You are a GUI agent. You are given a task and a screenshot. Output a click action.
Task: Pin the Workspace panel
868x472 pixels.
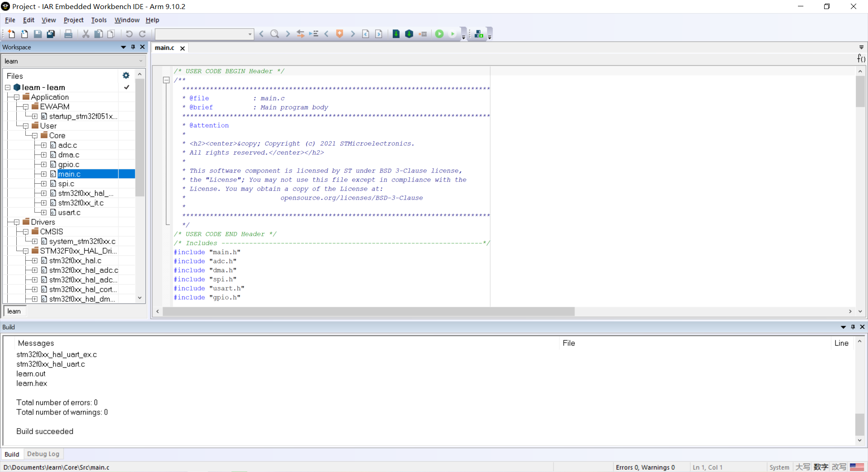(133, 47)
